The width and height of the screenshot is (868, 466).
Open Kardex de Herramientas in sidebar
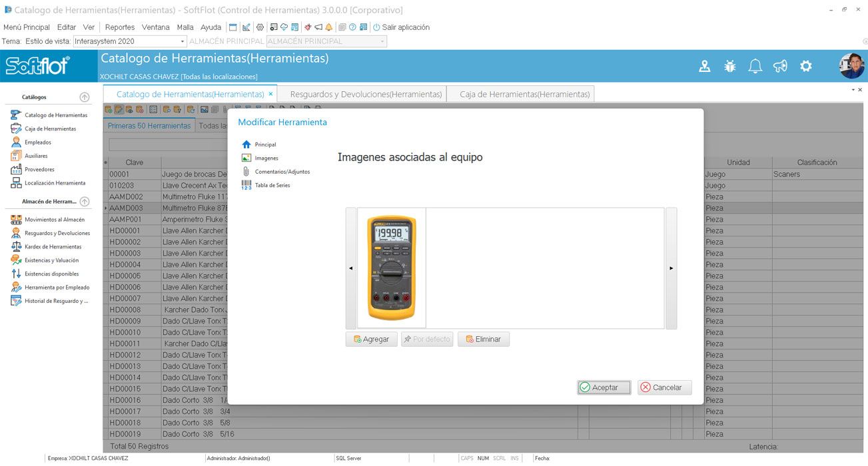click(x=53, y=247)
